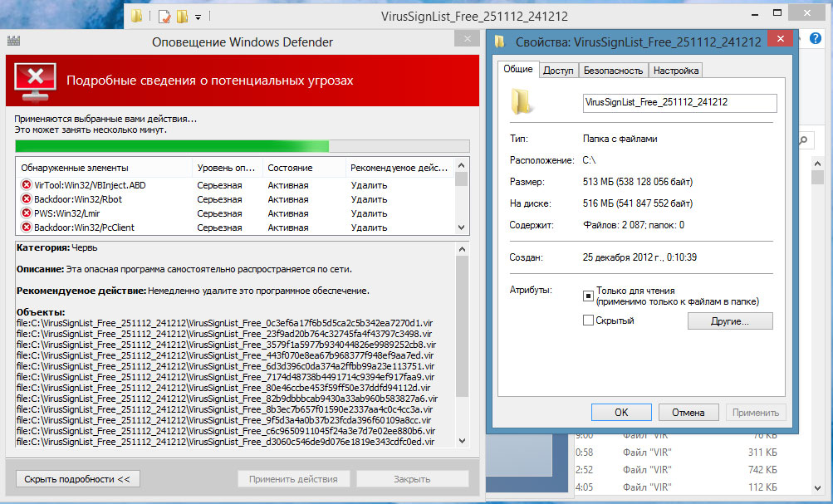
Task: Click the large folder icon in Общие tab
Action: coord(522,101)
